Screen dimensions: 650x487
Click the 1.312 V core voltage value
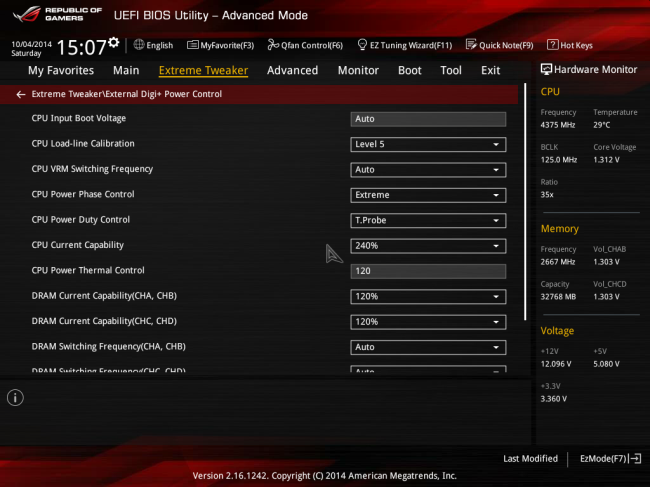coord(606,160)
